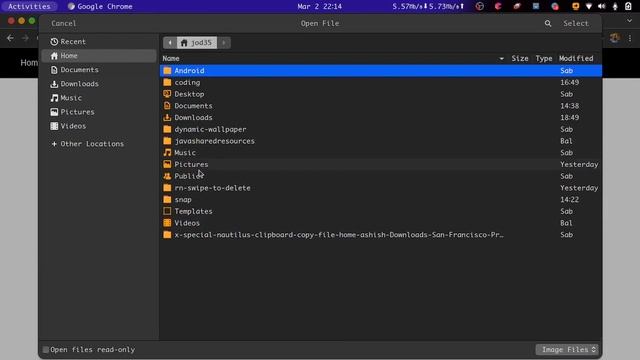640x360 pixels.
Task: Select the Templates folder
Action: pos(381,211)
